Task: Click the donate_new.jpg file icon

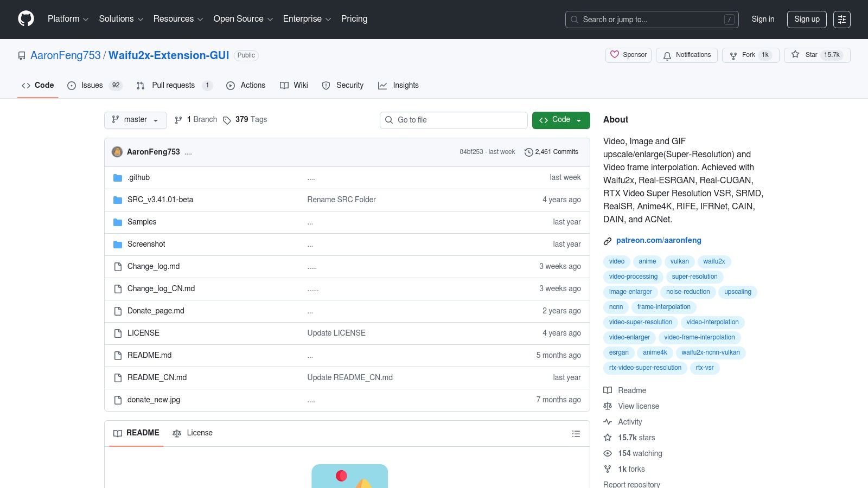Action: tap(118, 400)
